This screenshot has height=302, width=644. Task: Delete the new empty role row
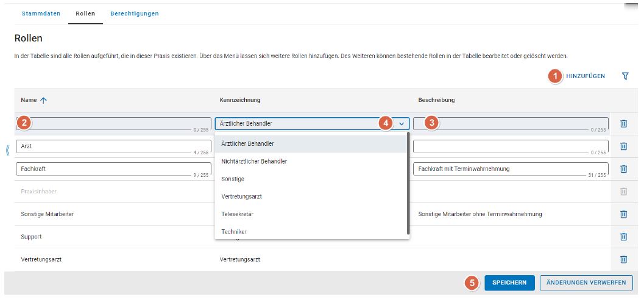[623, 124]
